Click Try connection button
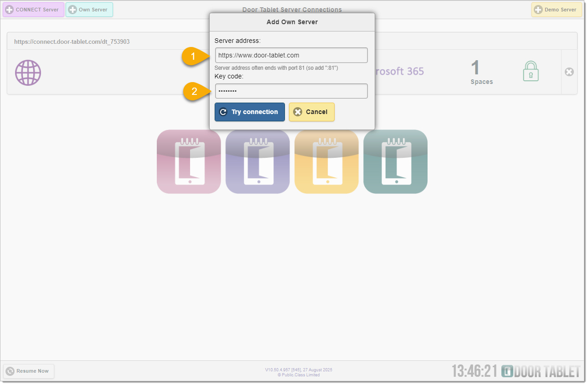 pos(249,112)
